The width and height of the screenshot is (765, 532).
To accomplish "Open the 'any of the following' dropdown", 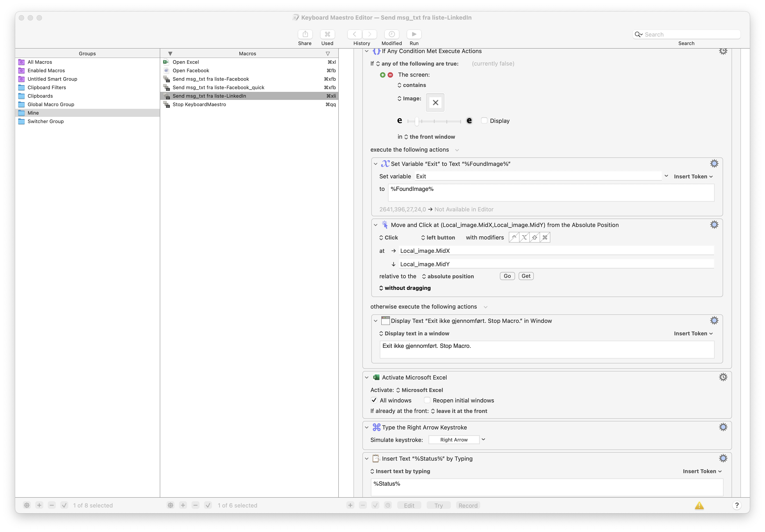I will pyautogui.click(x=418, y=64).
